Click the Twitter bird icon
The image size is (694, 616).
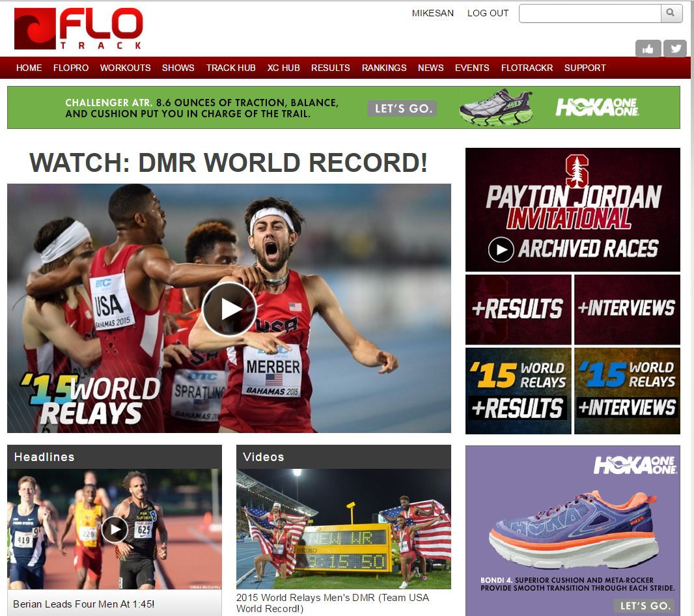675,48
